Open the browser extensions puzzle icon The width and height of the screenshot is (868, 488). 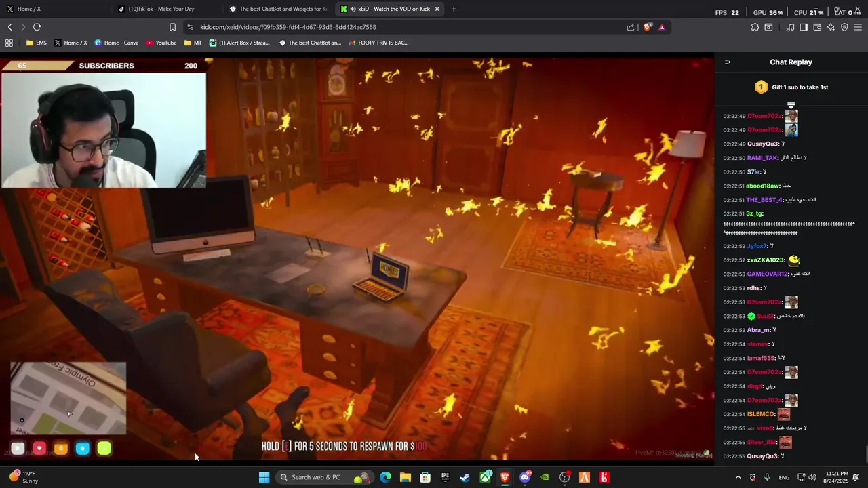755,27
